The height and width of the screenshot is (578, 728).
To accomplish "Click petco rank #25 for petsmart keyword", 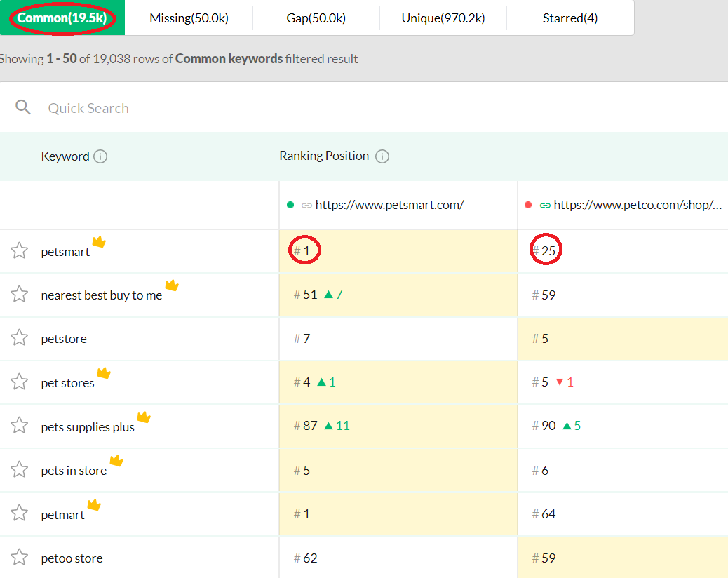I will point(544,251).
